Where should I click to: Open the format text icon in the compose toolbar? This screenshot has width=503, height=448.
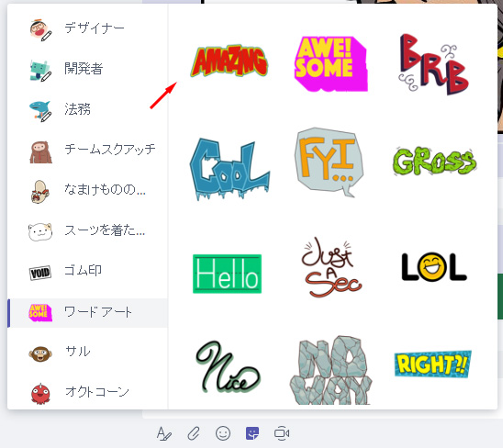164,433
